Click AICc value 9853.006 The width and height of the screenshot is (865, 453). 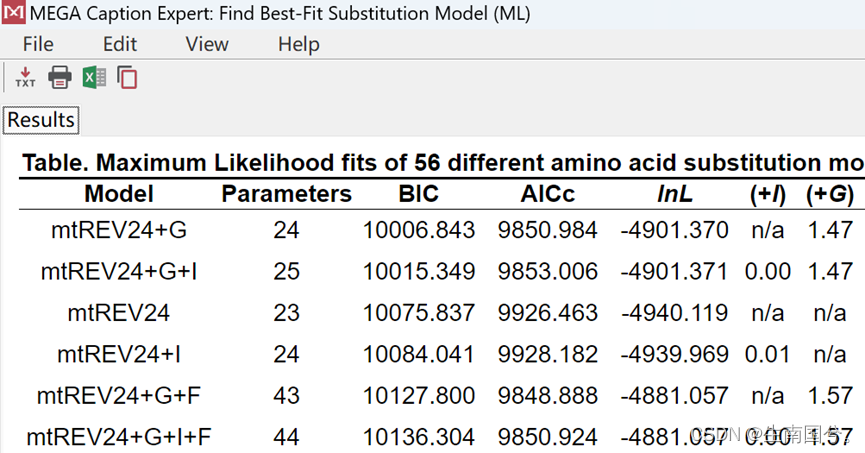(x=547, y=271)
